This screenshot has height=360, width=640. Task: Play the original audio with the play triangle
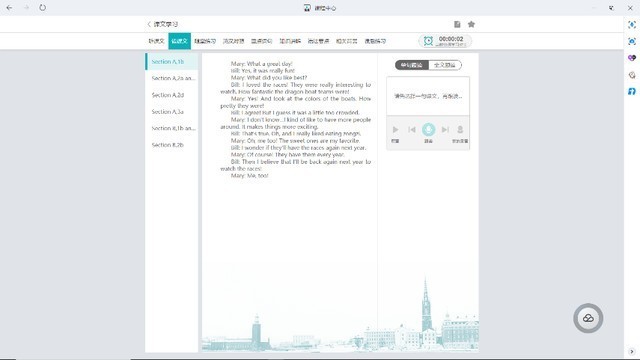[395, 129]
